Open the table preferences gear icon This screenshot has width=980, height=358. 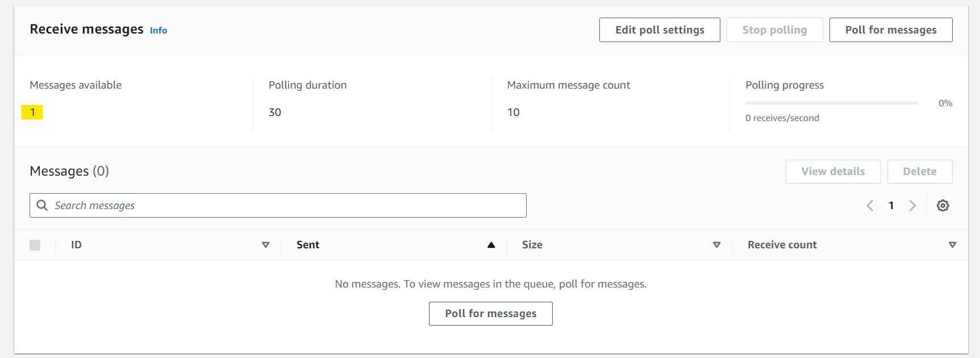[943, 206]
